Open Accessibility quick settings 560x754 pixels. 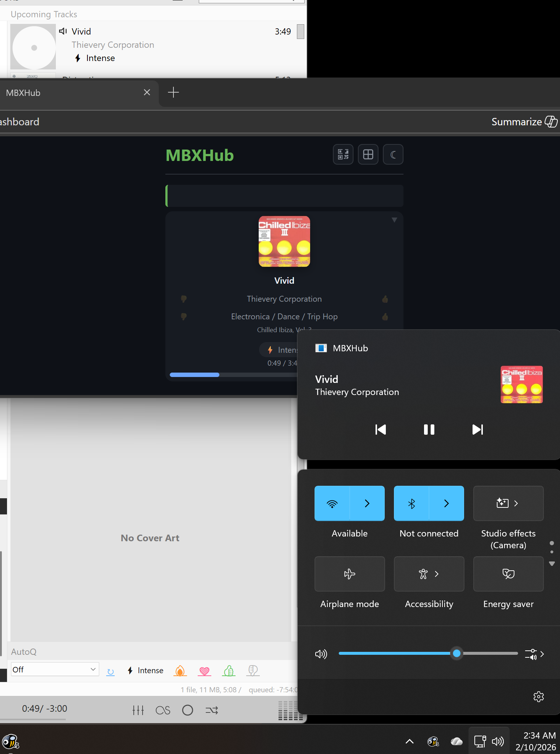429,574
